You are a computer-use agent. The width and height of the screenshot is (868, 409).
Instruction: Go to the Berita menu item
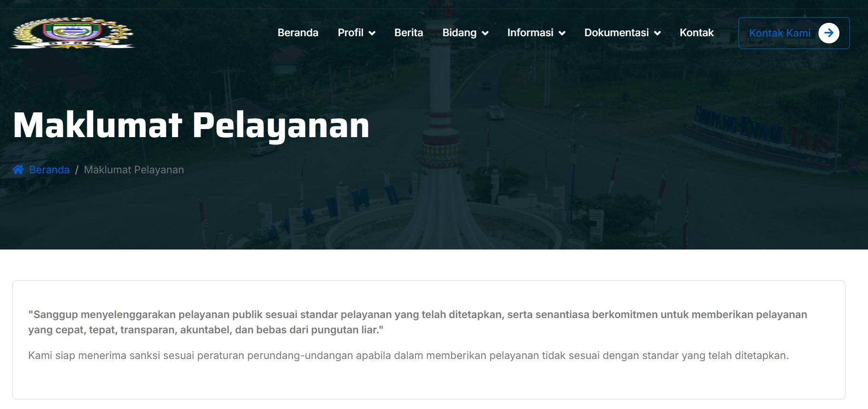pos(408,33)
